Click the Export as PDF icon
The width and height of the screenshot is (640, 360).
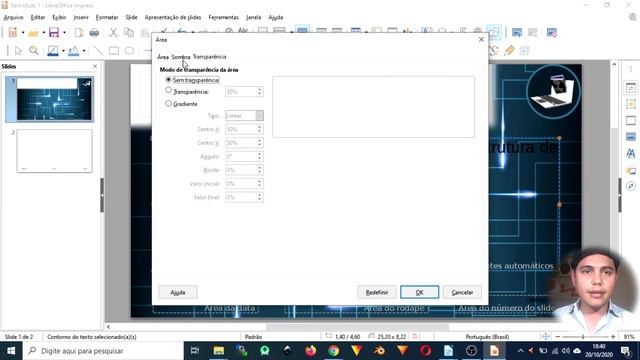click(79, 33)
